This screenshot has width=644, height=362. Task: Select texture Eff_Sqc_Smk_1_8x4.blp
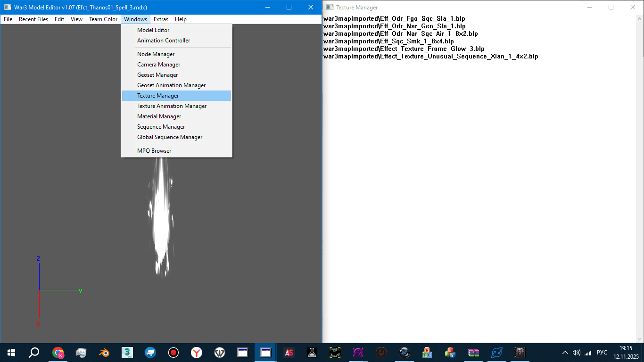(388, 41)
